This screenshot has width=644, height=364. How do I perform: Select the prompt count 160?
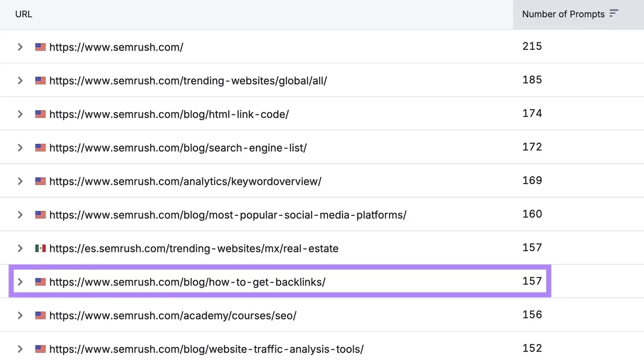pos(532,214)
